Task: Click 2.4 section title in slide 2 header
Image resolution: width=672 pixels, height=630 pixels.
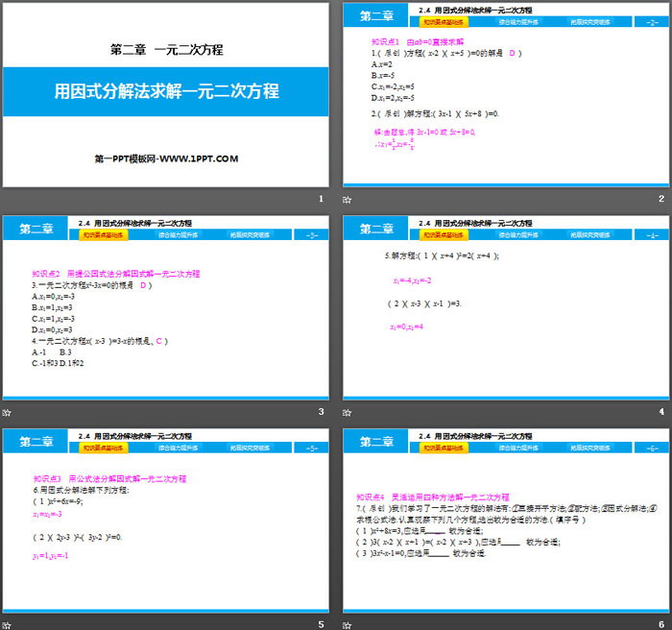Action: tap(475, 10)
